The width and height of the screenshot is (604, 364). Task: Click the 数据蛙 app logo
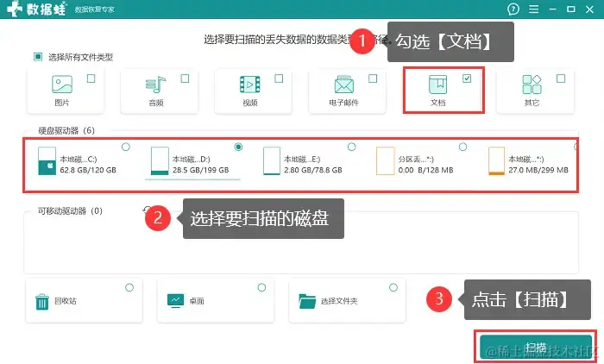click(37, 9)
